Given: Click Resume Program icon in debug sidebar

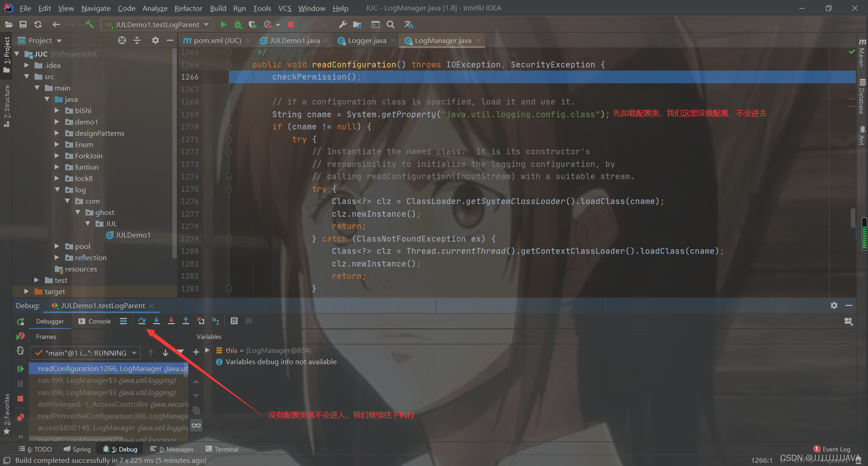Looking at the screenshot, I should pos(20,369).
